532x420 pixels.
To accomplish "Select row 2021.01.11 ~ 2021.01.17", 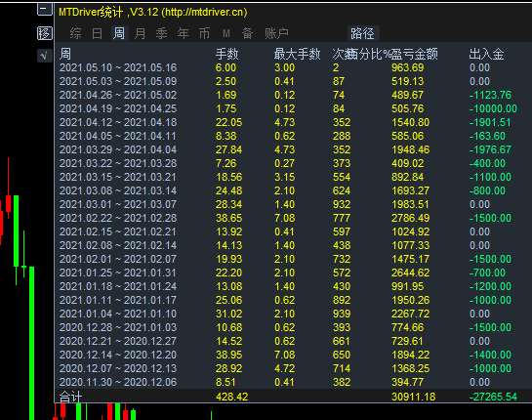I will 293,300.
